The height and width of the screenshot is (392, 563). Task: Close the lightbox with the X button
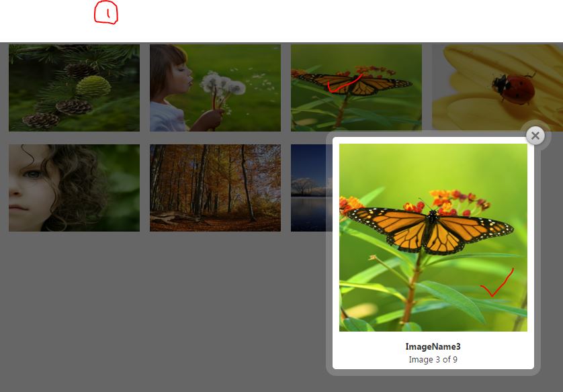(535, 136)
